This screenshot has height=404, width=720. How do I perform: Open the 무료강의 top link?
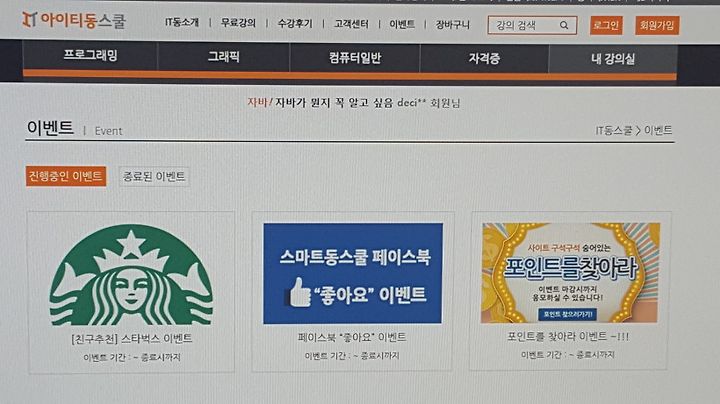point(238,22)
